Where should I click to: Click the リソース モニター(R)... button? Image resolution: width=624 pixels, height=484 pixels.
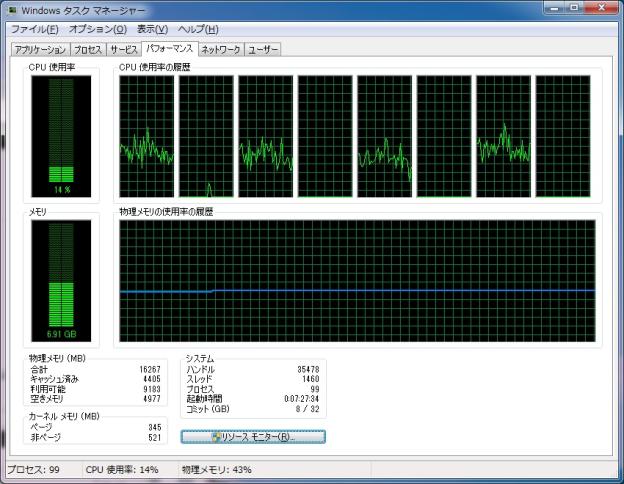[x=253, y=437]
